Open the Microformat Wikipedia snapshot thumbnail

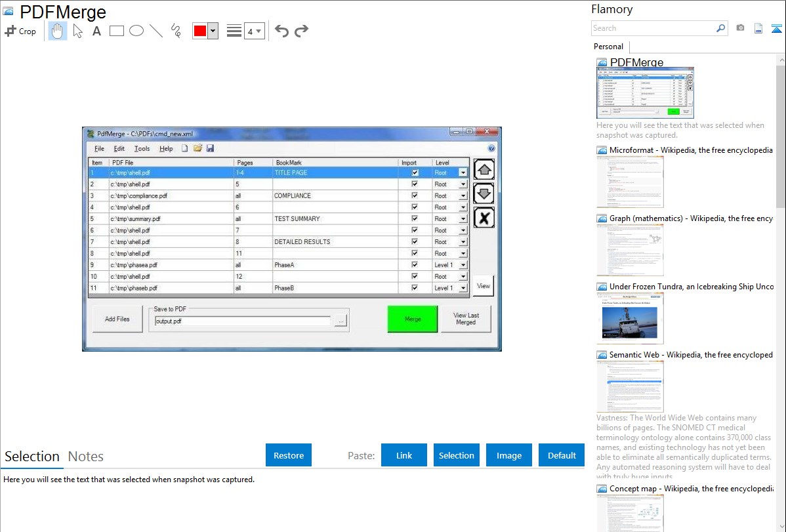coord(630,181)
